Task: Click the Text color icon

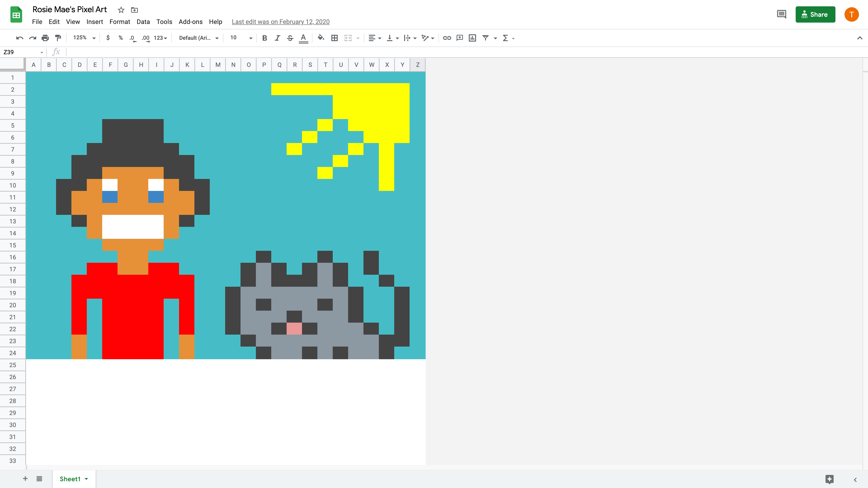Action: (x=303, y=38)
